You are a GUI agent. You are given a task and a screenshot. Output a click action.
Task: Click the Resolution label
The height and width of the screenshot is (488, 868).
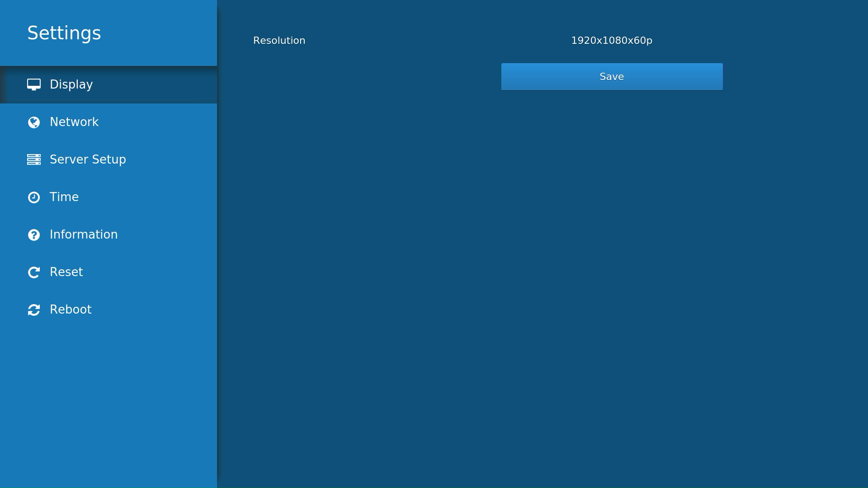coord(279,40)
